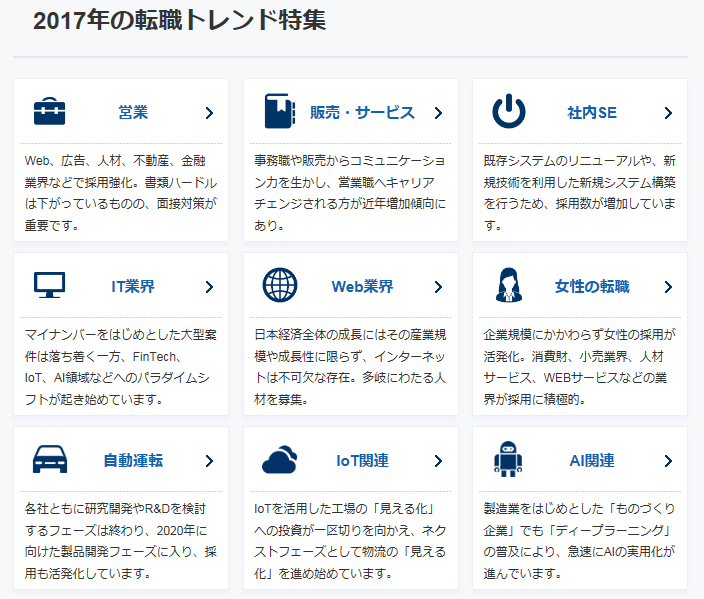Go to the IT業界 trend page
Viewport: 704px width, 599px height.
(133, 286)
